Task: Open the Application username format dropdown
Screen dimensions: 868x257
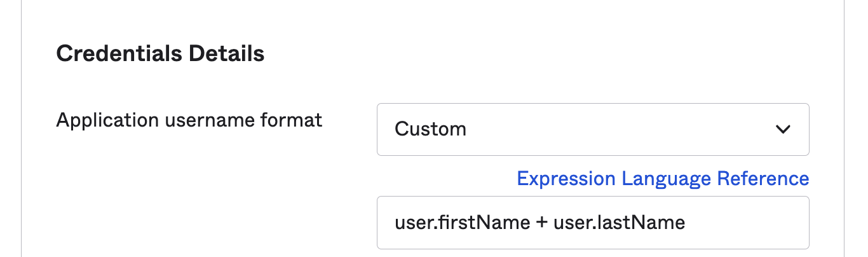Action: 592,129
